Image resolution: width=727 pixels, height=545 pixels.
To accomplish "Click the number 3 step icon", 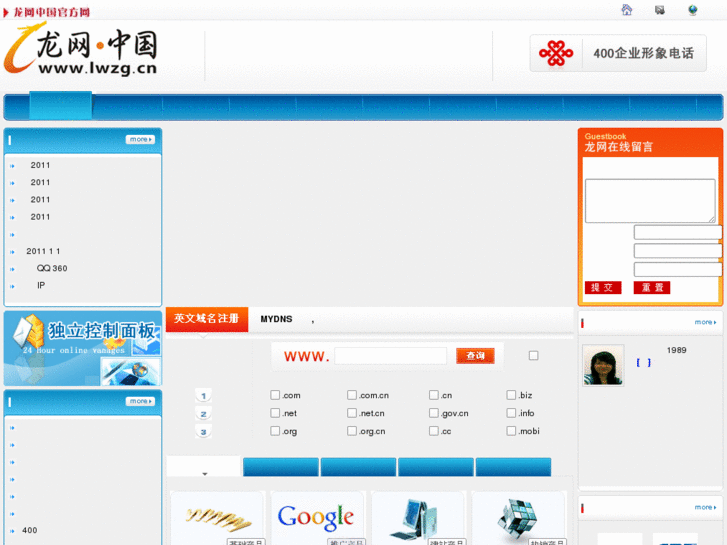I will point(203,432).
